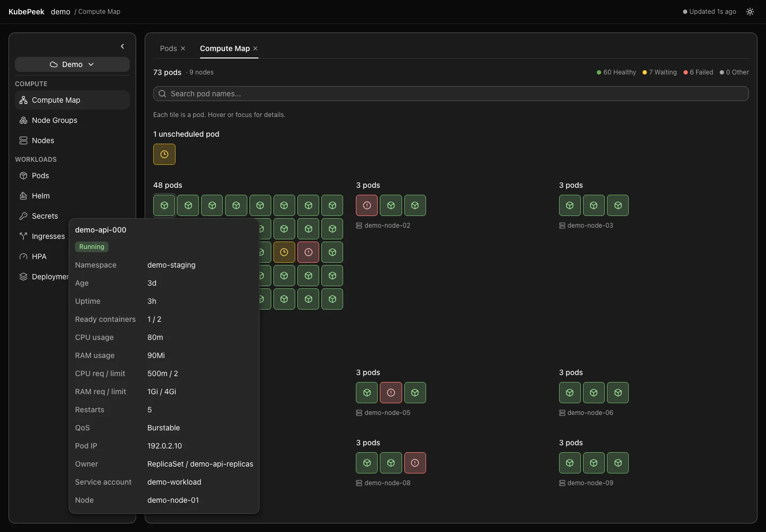Select the middle pod tile on demo-node-06
This screenshot has height=532, width=766.
point(594,393)
